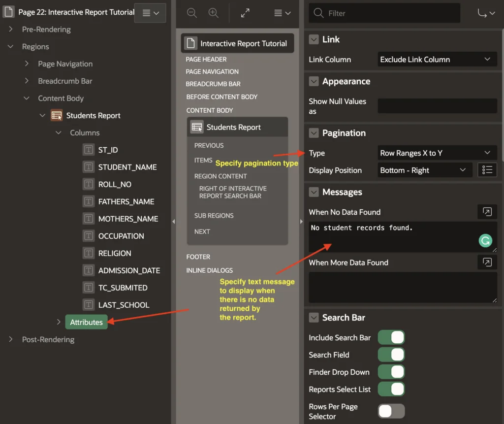
Task: Select the ST_ID column icon
Action: tap(89, 150)
